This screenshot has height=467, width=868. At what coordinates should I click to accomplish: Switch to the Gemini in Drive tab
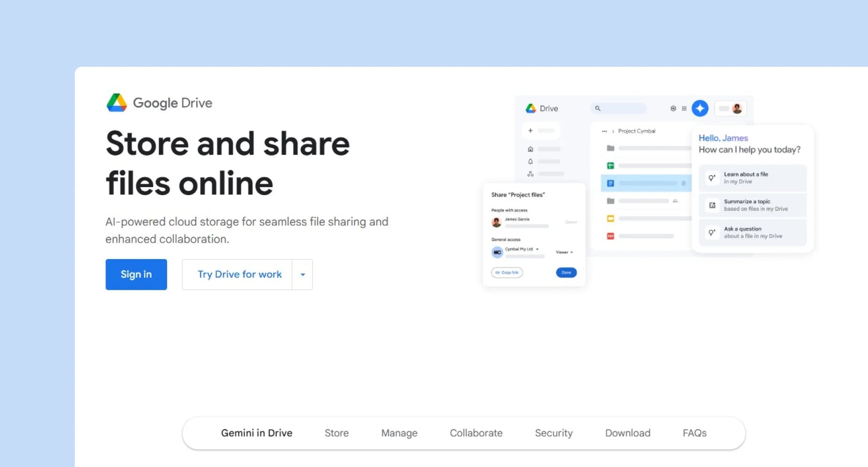coord(257,433)
